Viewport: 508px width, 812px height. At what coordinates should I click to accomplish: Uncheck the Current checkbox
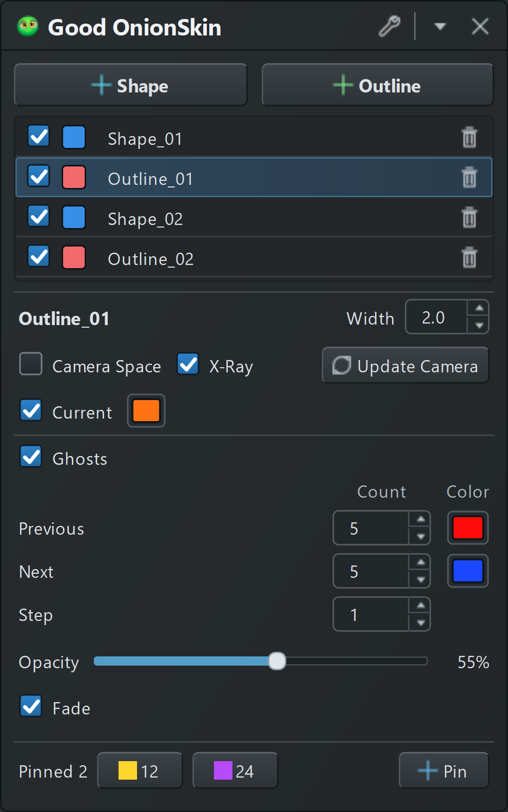click(x=31, y=410)
